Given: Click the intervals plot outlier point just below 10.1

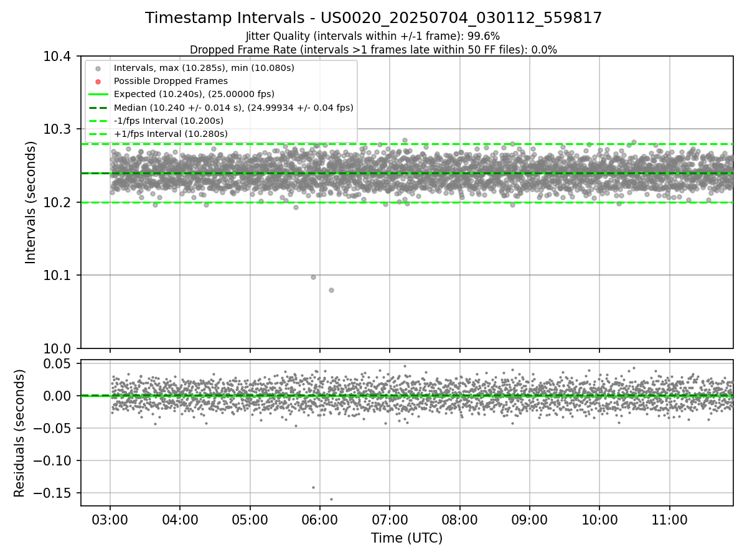Looking at the screenshot, I should click(x=313, y=277).
